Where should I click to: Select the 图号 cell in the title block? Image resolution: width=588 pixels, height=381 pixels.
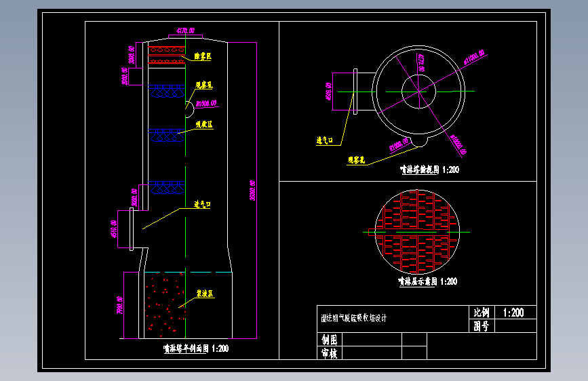[x=482, y=326]
